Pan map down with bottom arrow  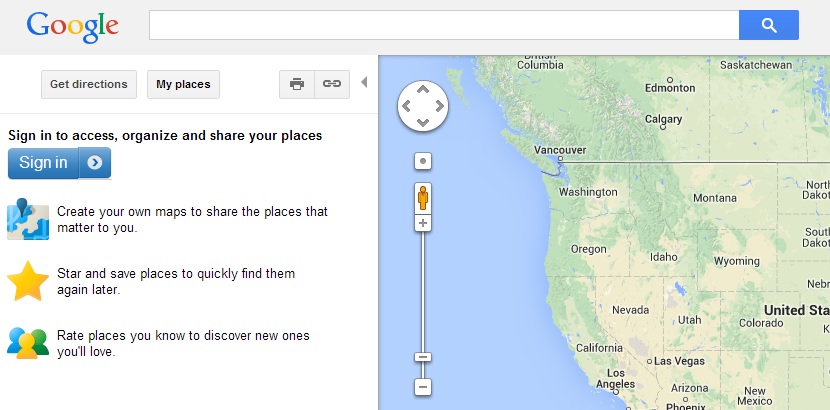tap(422, 123)
